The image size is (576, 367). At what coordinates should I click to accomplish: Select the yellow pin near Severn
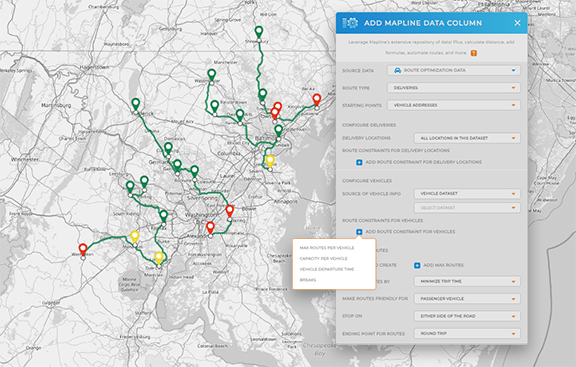pyautogui.click(x=270, y=162)
